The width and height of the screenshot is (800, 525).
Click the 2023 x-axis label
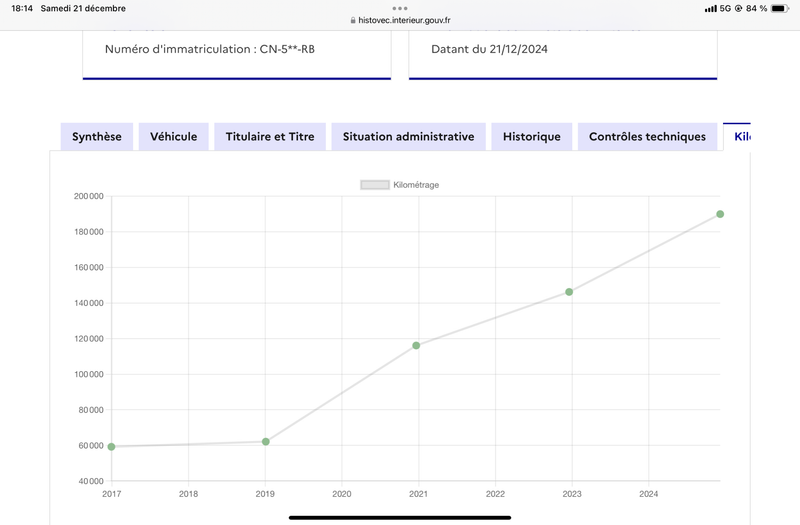[x=572, y=494]
